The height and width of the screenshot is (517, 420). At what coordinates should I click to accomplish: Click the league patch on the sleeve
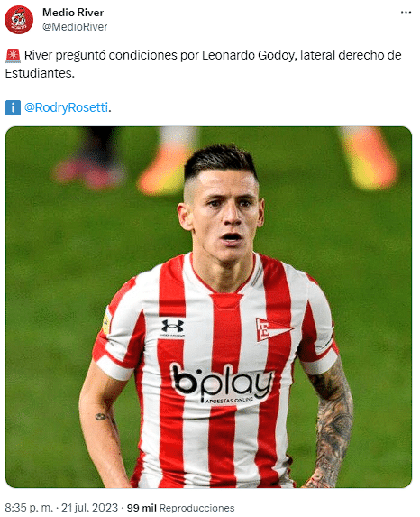[106, 320]
